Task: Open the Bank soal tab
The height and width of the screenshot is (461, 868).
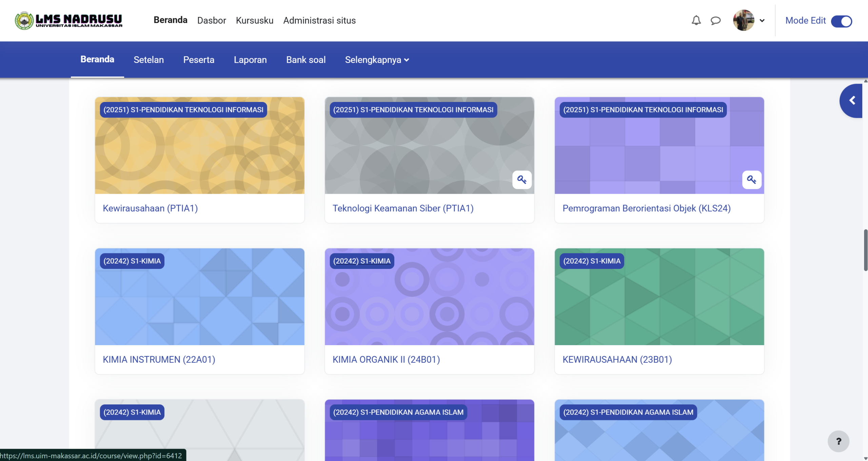Action: (x=305, y=60)
